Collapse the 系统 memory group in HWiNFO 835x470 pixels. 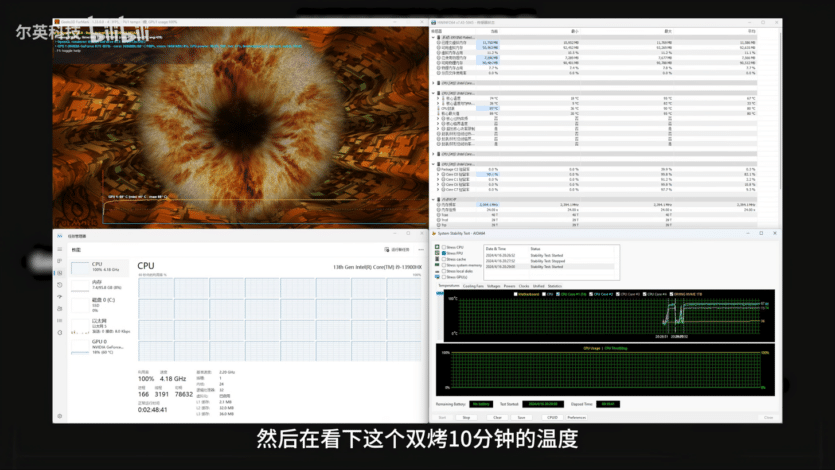[433, 37]
